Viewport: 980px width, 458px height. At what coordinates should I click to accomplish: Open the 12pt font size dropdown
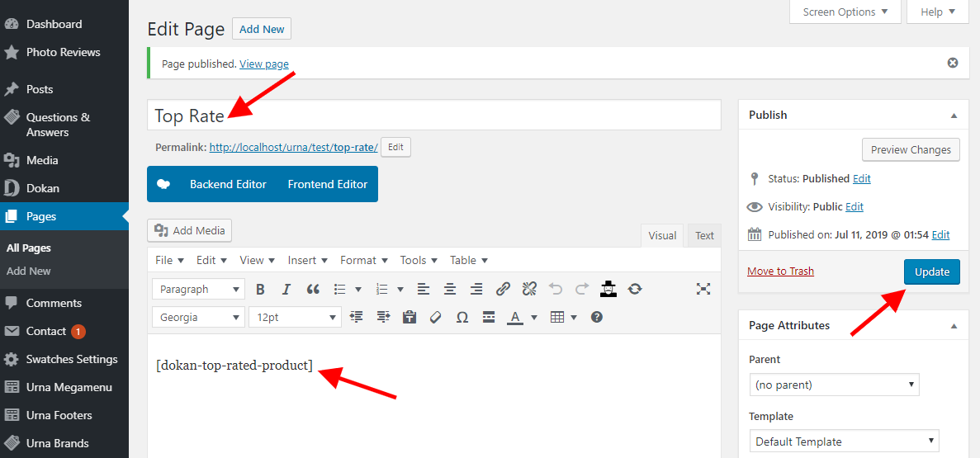[295, 318]
